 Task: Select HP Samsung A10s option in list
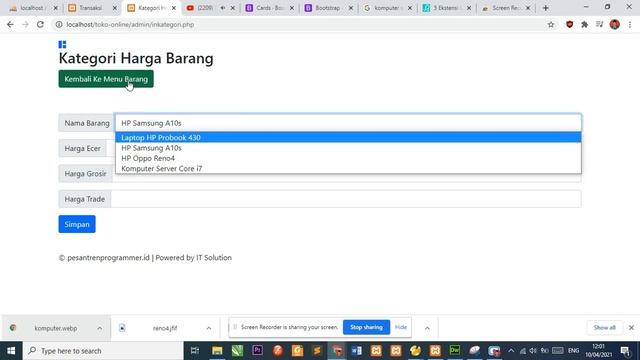[348, 148]
